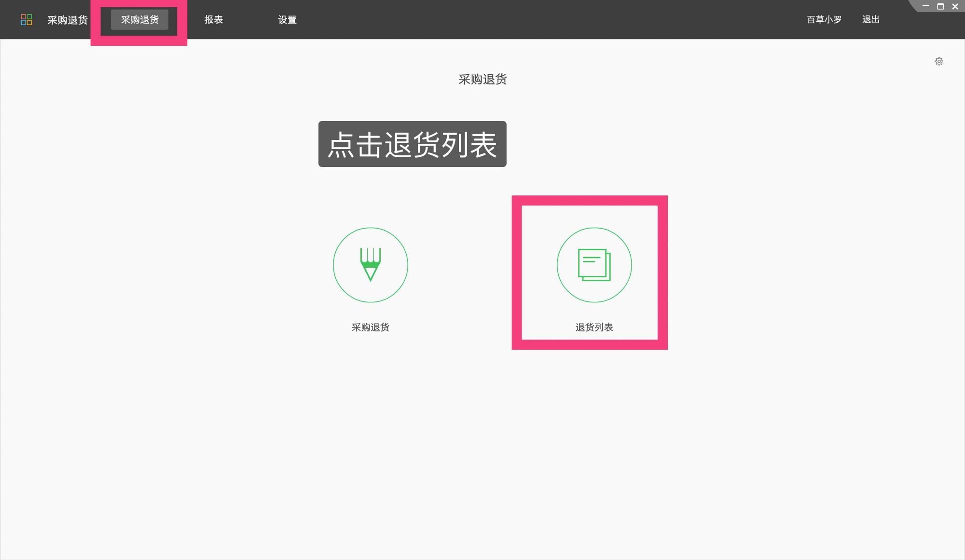Click the 退货列表 label under the tile
Viewport: 965px width, 560px height.
(x=594, y=327)
